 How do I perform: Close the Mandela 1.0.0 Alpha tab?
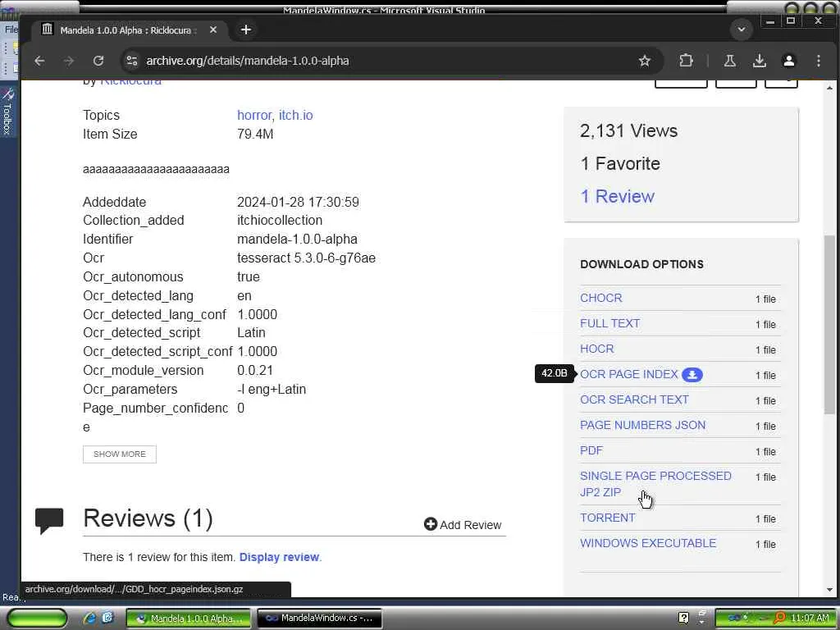point(213,30)
